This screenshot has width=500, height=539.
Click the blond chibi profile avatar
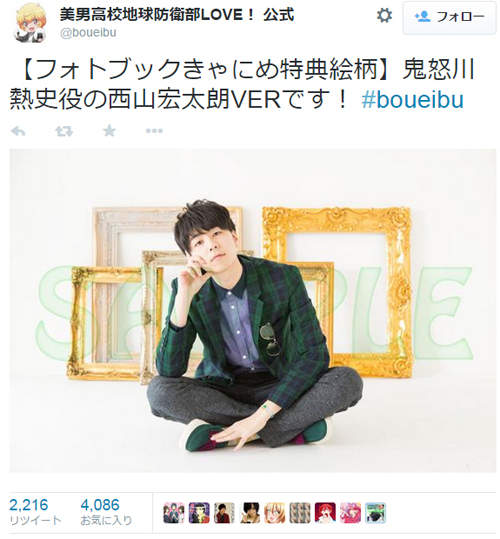click(31, 23)
